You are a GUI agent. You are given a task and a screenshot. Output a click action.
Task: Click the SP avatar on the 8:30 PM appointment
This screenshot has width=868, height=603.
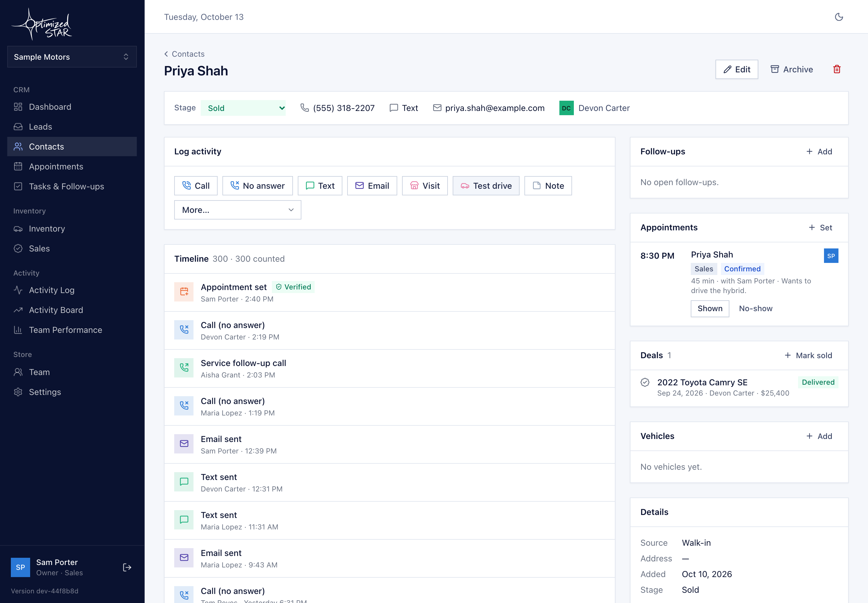click(x=831, y=256)
